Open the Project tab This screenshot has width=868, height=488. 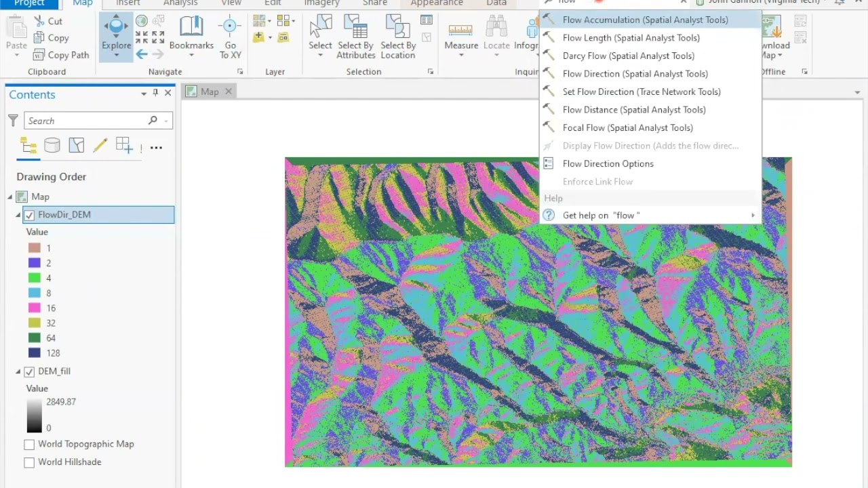point(30,3)
